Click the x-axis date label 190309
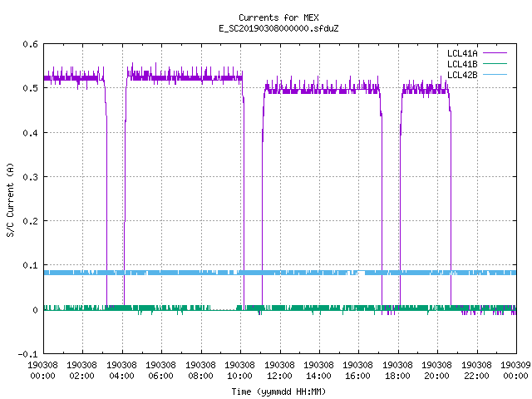 tap(515, 365)
